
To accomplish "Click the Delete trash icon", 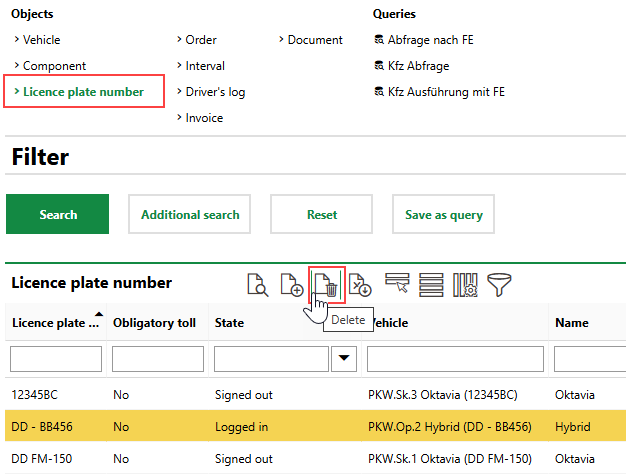I will [326, 285].
